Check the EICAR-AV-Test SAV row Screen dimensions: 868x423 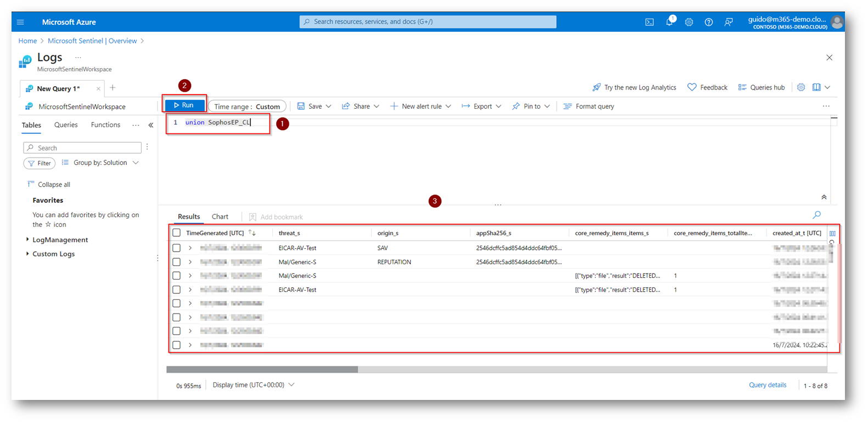(x=176, y=248)
